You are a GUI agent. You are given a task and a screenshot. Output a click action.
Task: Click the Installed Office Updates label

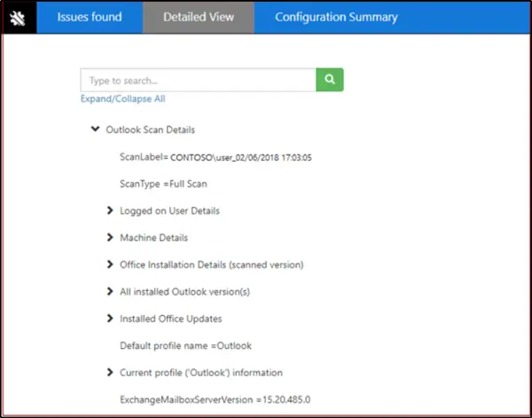coord(171,319)
